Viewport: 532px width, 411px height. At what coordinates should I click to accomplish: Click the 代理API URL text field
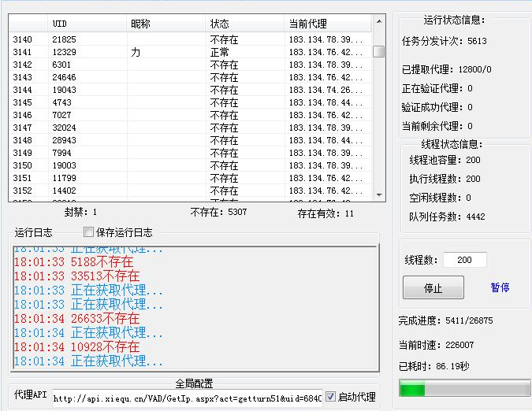click(188, 397)
